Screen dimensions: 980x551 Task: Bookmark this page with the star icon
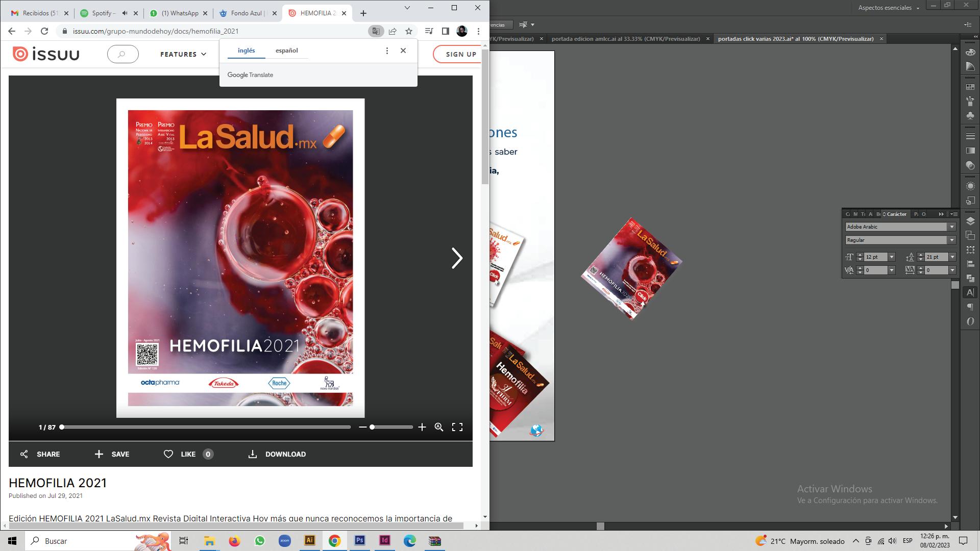pyautogui.click(x=409, y=31)
